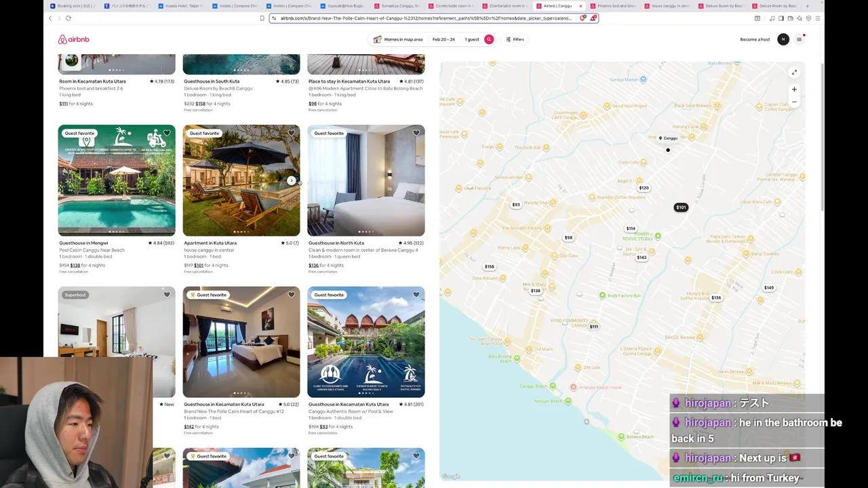Click the Airbnb logo home link
This screenshot has width=868, height=488.
coord(73,39)
